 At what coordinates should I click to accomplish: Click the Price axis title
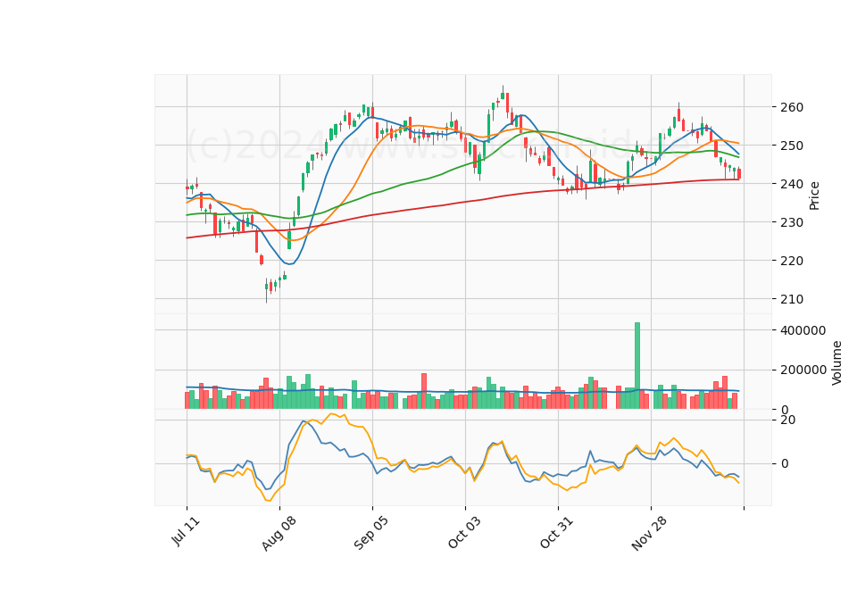[x=814, y=196]
